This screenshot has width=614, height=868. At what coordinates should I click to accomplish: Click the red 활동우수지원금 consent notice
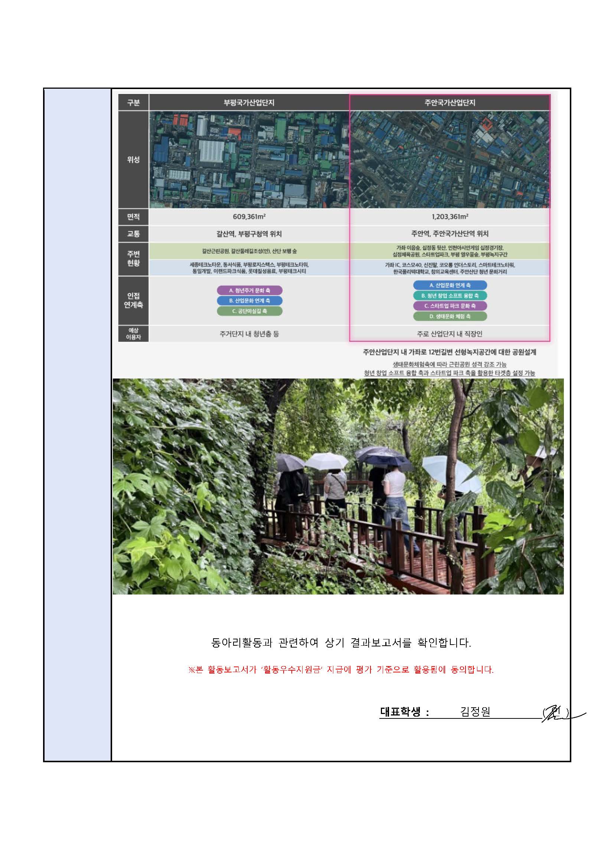[341, 669]
